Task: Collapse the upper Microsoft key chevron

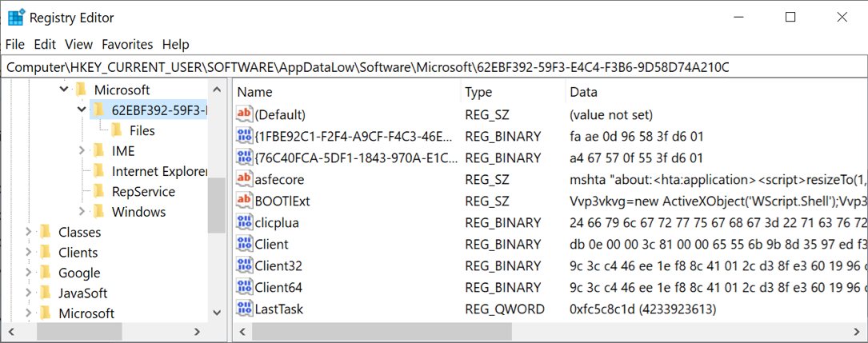Action: point(64,89)
